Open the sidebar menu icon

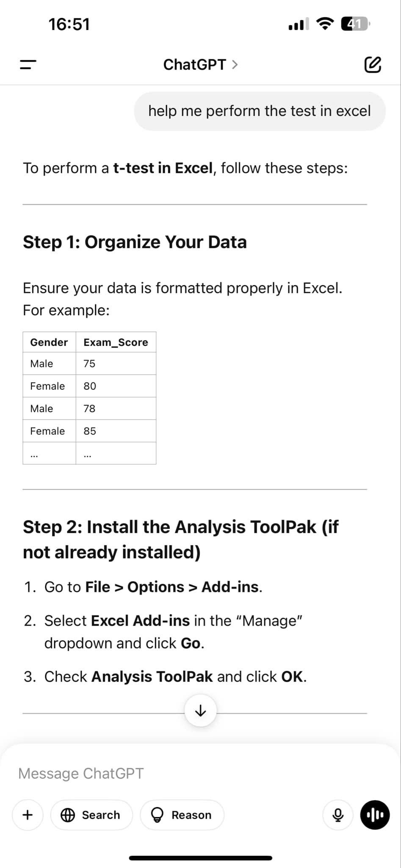point(28,65)
